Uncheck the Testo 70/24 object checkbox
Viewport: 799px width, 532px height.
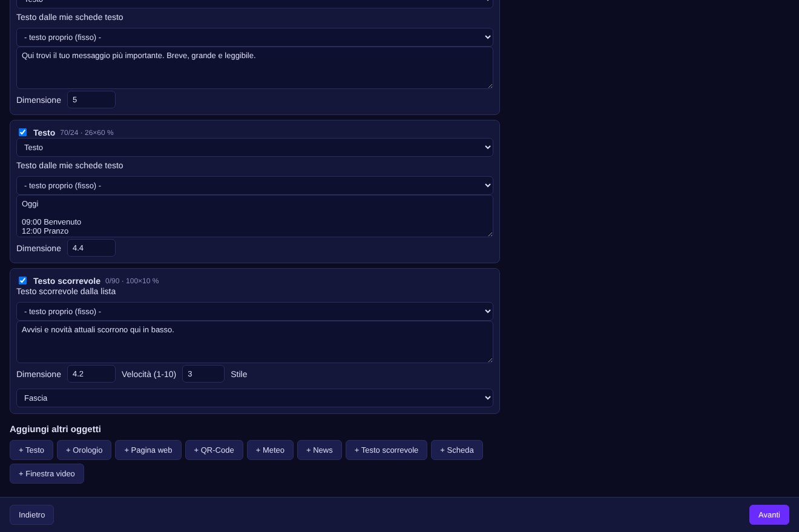click(22, 132)
